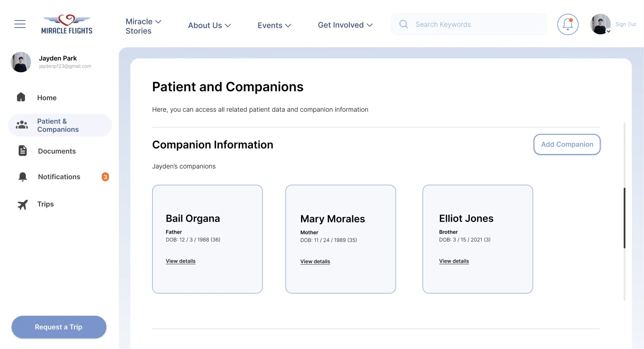Click the Notifications bell icon in sidebar

click(23, 177)
